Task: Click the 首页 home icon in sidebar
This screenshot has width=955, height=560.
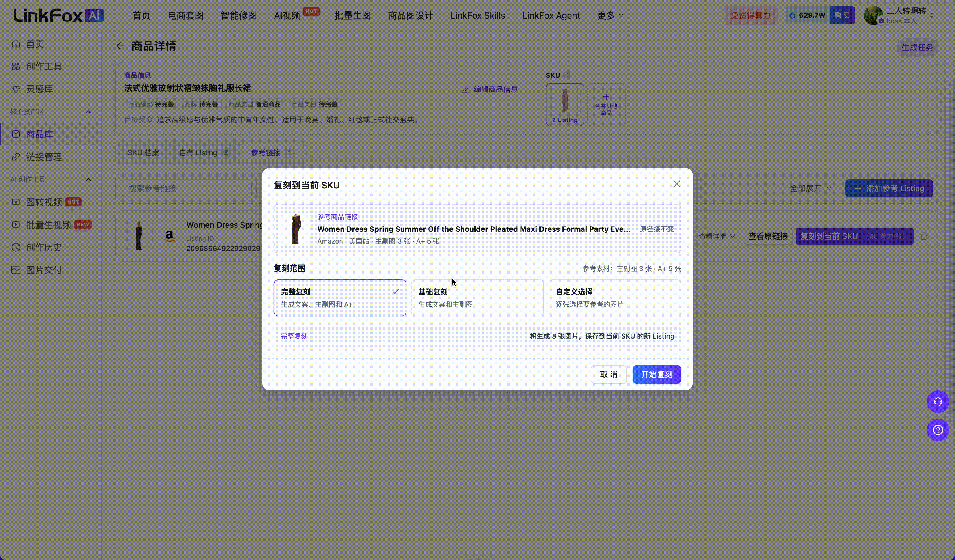Action: pyautogui.click(x=16, y=44)
